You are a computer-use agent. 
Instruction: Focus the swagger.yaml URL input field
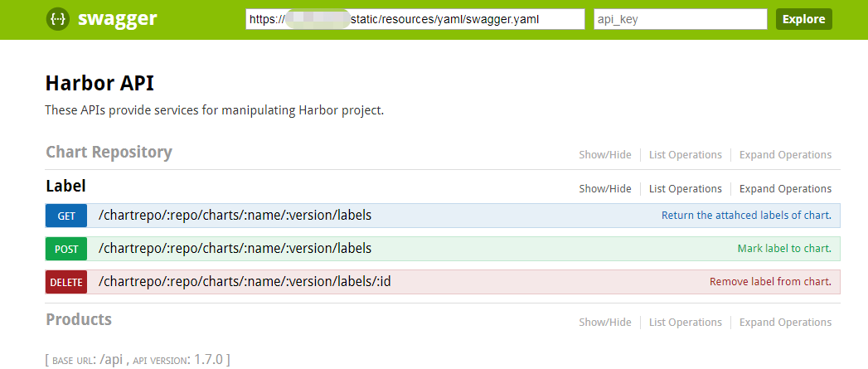[415, 19]
